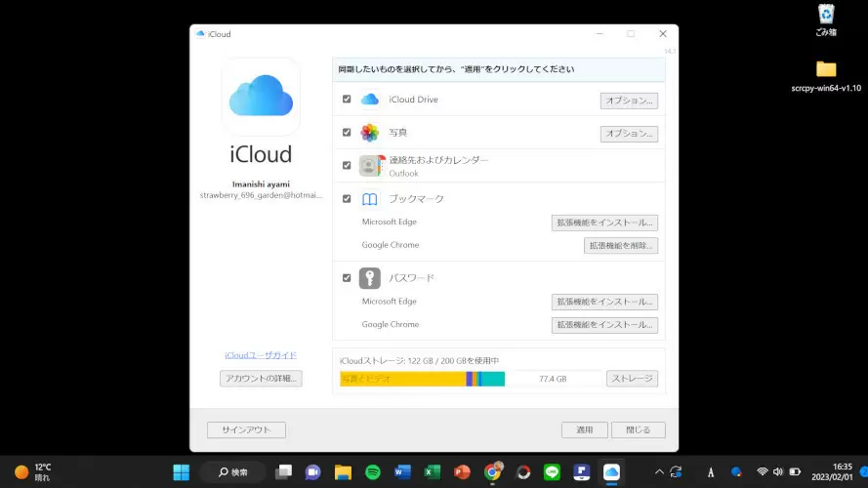Expand hidden system tray icons chevron
Screen dimensions: 868x488
tap(658, 471)
